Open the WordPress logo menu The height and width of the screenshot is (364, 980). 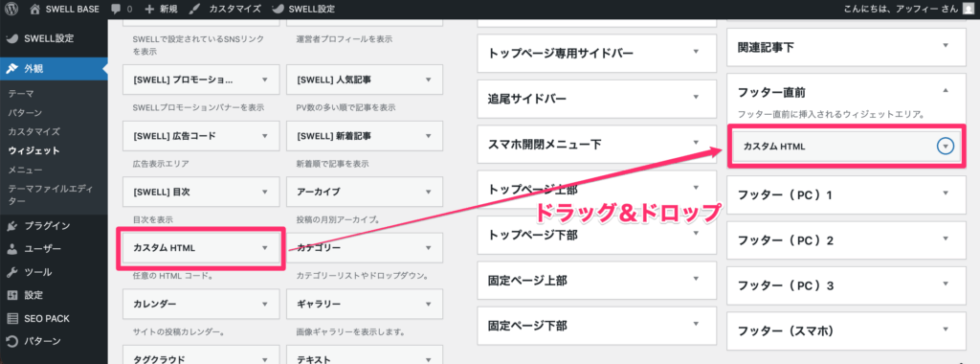point(12,10)
